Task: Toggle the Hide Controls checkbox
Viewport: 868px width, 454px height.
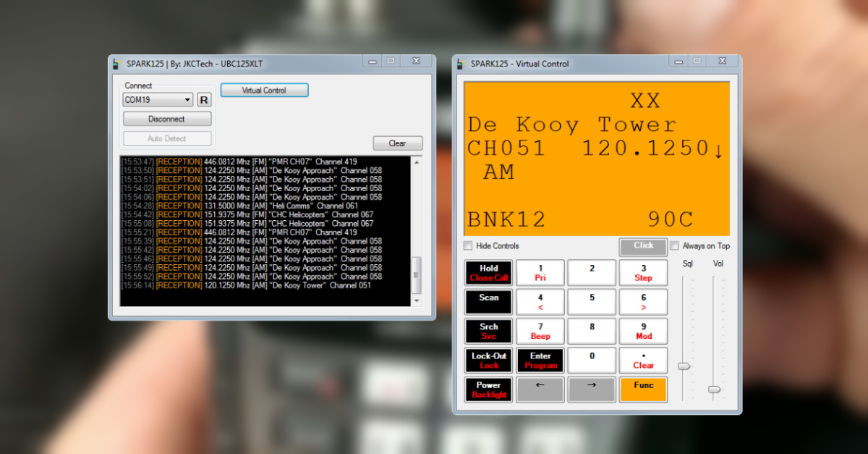Action: pyautogui.click(x=468, y=245)
